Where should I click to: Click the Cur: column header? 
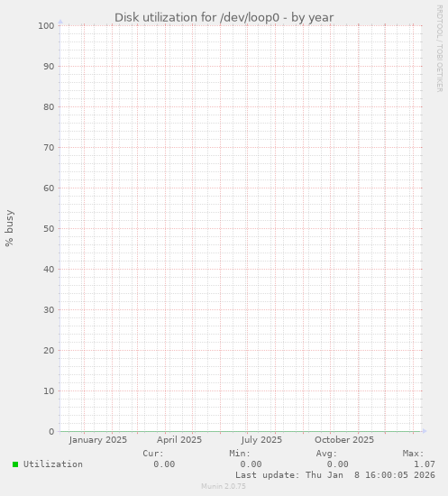click(x=153, y=454)
